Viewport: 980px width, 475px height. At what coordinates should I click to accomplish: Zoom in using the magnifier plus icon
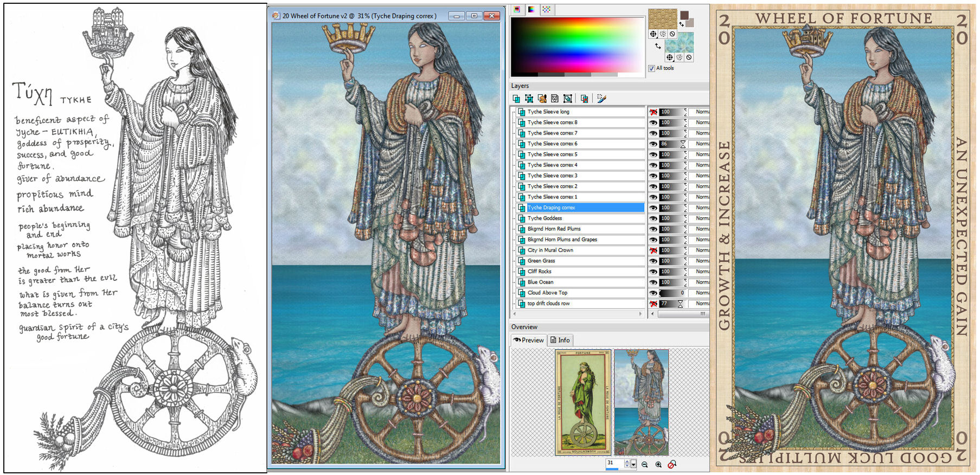point(658,465)
